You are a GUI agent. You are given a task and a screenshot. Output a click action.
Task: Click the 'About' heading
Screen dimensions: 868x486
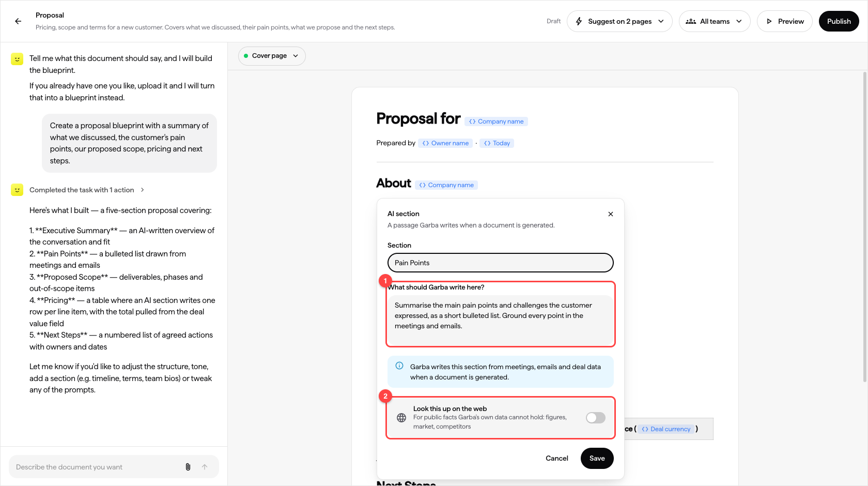pyautogui.click(x=394, y=183)
